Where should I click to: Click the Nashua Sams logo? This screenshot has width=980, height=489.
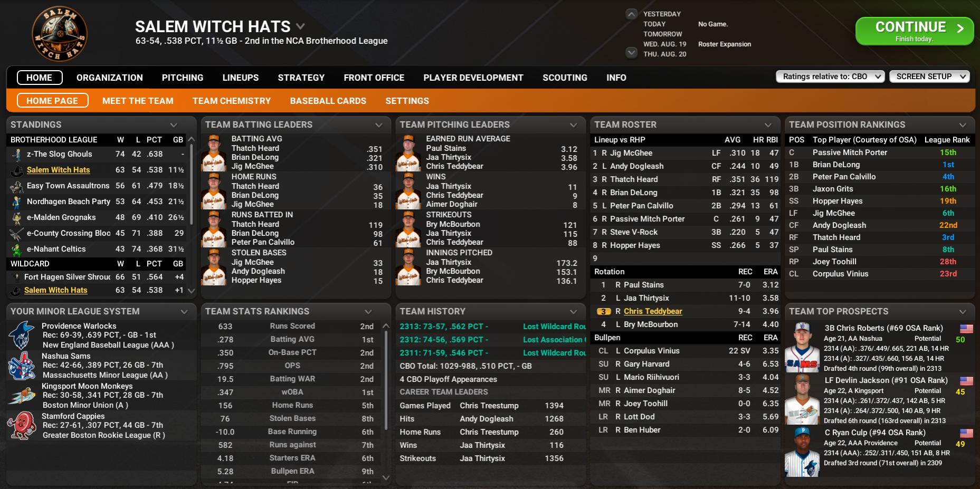point(22,366)
